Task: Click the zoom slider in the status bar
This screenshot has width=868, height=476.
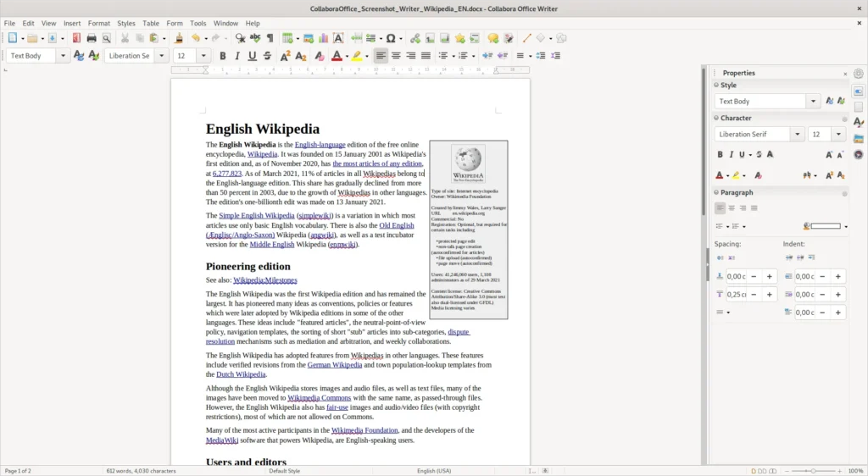Action: pyautogui.click(x=813, y=471)
